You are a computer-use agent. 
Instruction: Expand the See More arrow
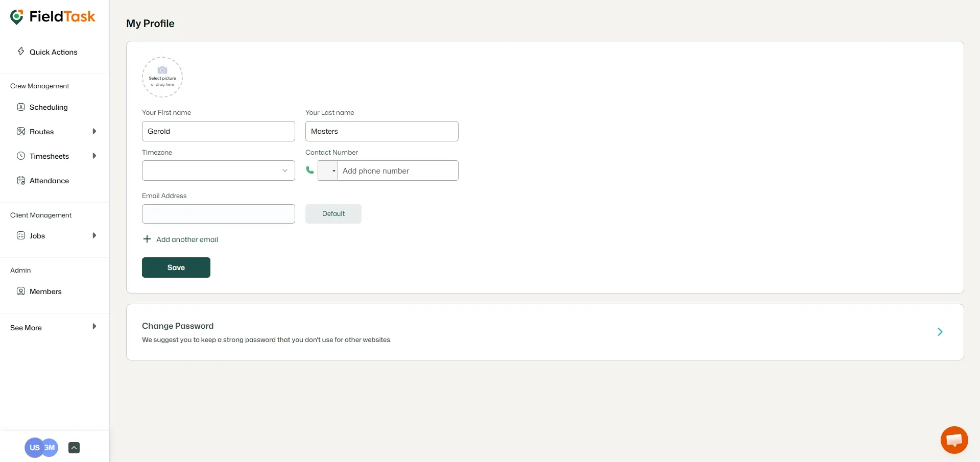94,327
